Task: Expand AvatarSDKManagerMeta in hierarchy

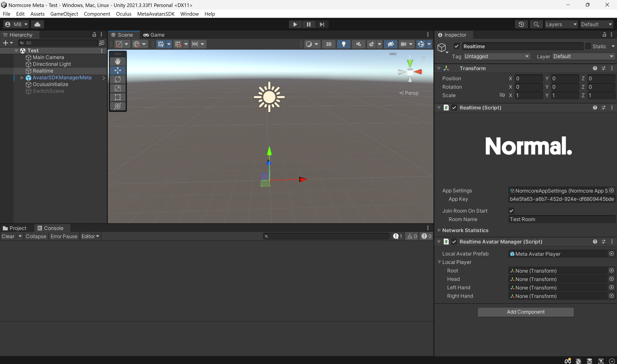Action: (22, 78)
